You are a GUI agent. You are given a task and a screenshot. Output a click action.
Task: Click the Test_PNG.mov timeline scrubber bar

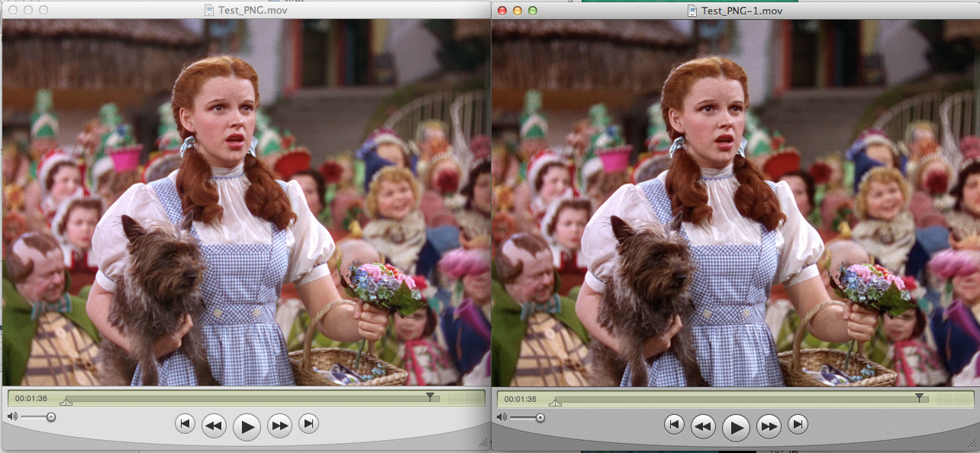252,399
